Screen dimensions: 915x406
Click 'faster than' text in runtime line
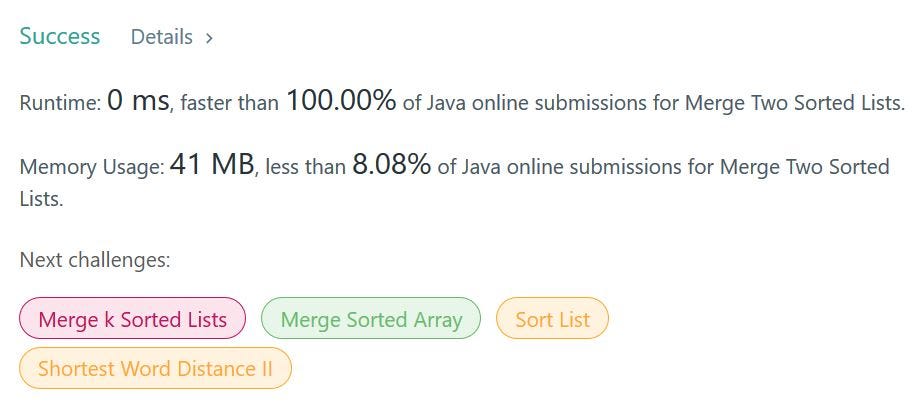(231, 104)
